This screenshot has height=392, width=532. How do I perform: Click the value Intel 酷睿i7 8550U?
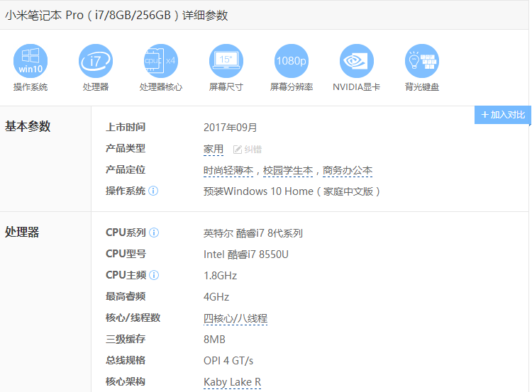point(246,254)
